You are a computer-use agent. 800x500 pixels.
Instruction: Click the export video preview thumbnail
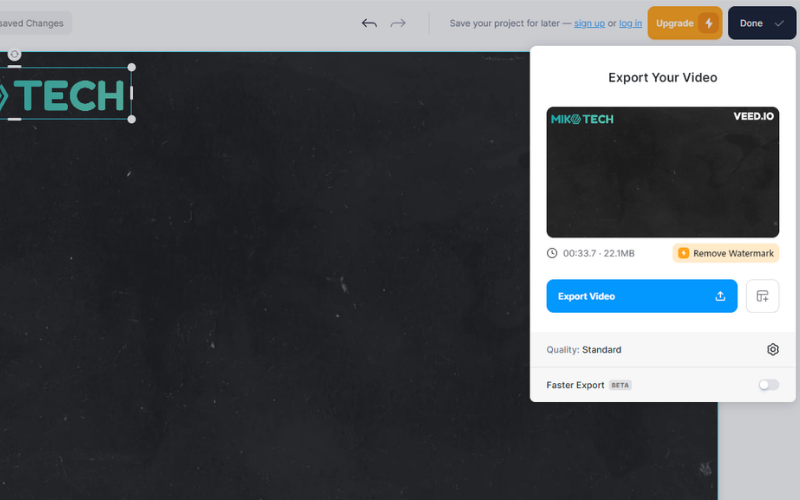(662, 172)
